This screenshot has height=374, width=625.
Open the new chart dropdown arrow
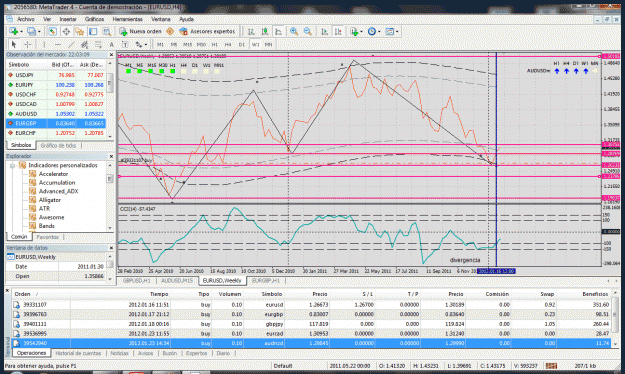[22, 31]
